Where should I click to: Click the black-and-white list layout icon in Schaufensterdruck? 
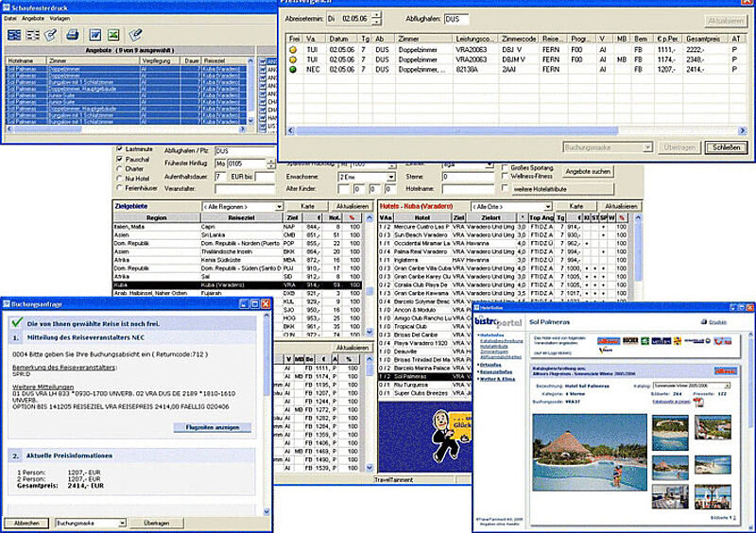[x=33, y=35]
